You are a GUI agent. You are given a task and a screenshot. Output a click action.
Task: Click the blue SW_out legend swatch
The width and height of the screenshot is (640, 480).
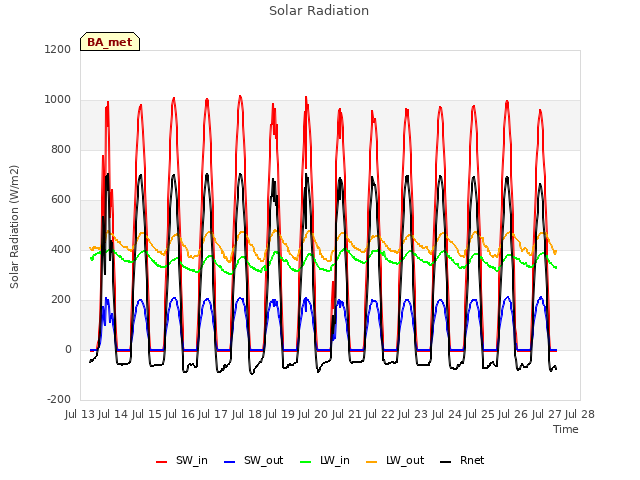[x=230, y=462]
